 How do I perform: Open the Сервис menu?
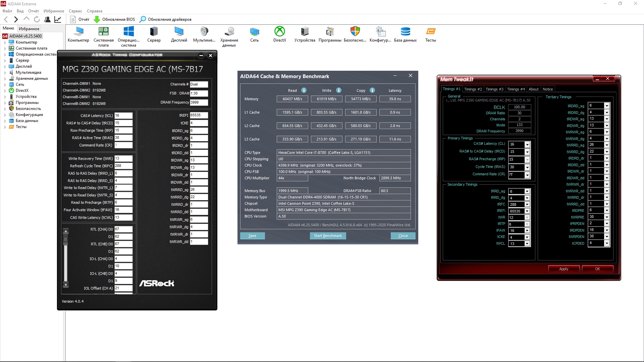[75, 11]
